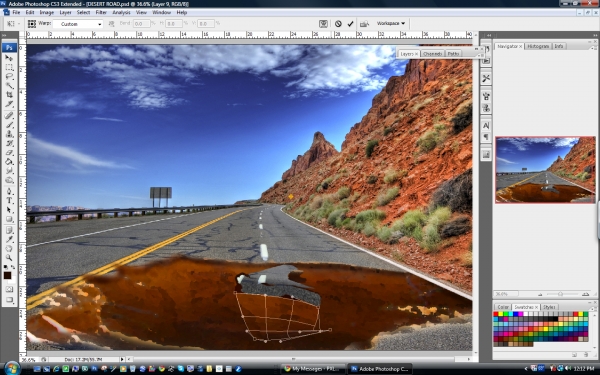
Task: Select the Healing Brush tool
Action: click(9, 116)
